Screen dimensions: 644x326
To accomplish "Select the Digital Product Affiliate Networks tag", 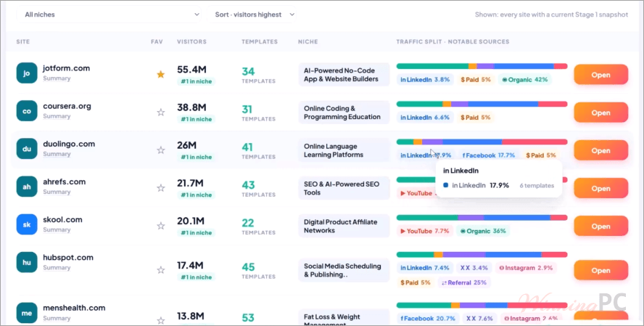I will tap(344, 226).
